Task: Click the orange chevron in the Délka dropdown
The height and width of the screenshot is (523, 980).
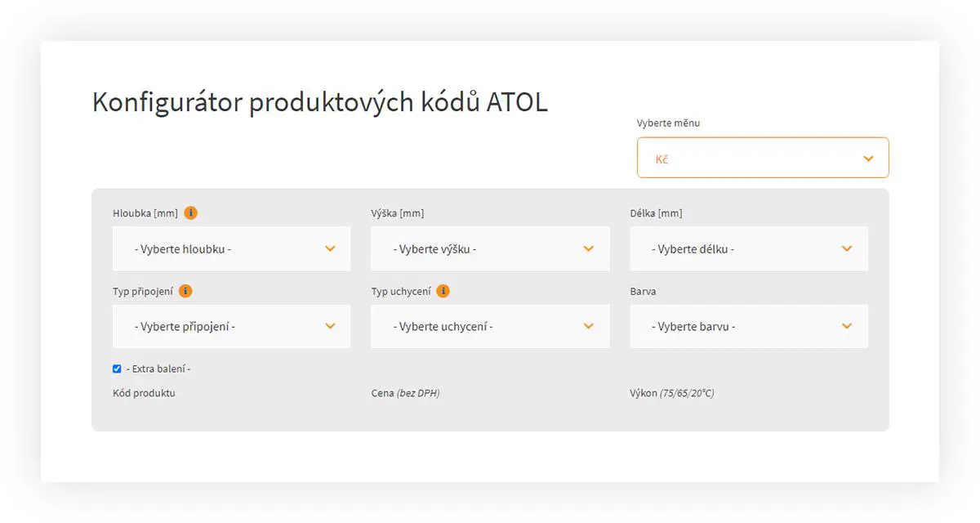Action: pyautogui.click(x=847, y=248)
